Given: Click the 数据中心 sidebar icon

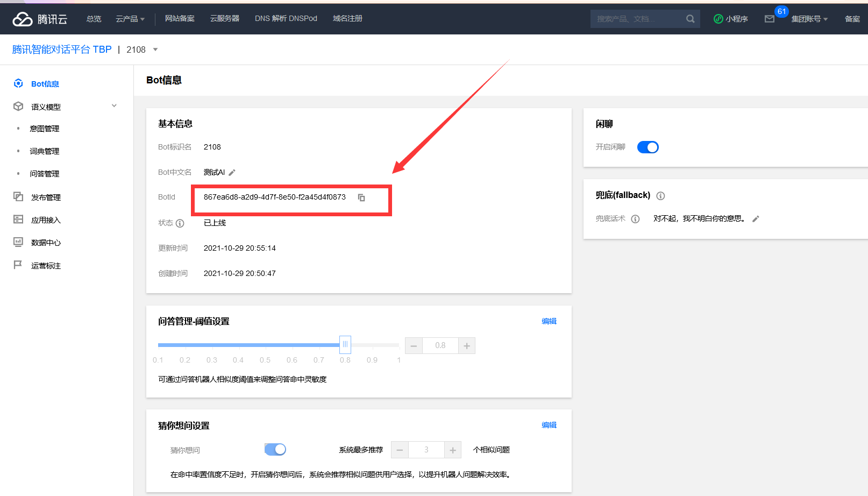Looking at the screenshot, I should coord(18,242).
